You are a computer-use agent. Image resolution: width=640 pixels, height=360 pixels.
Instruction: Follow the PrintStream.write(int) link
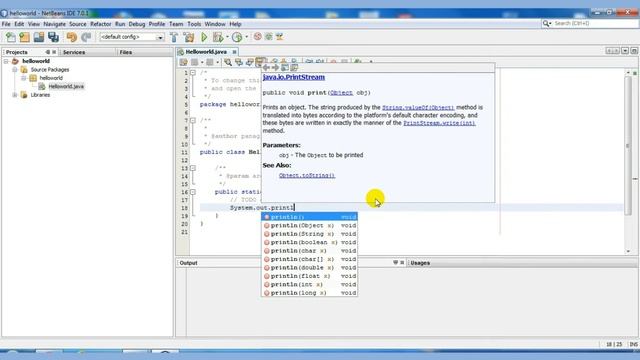(439, 123)
